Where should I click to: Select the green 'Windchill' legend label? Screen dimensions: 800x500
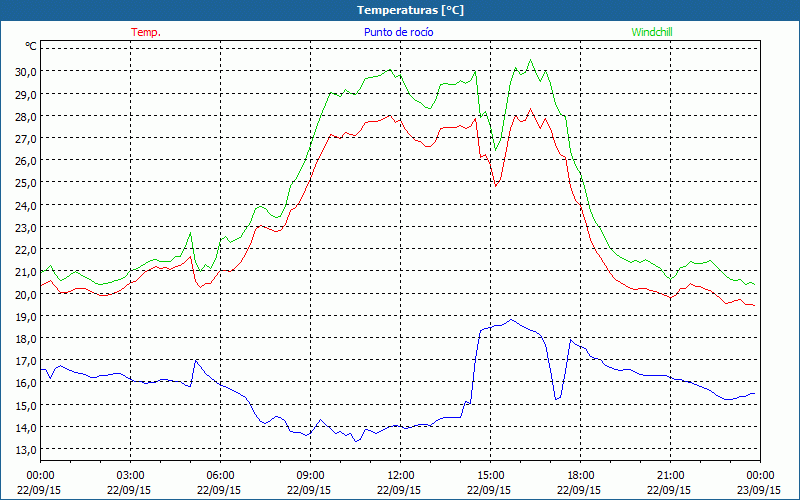(x=652, y=32)
